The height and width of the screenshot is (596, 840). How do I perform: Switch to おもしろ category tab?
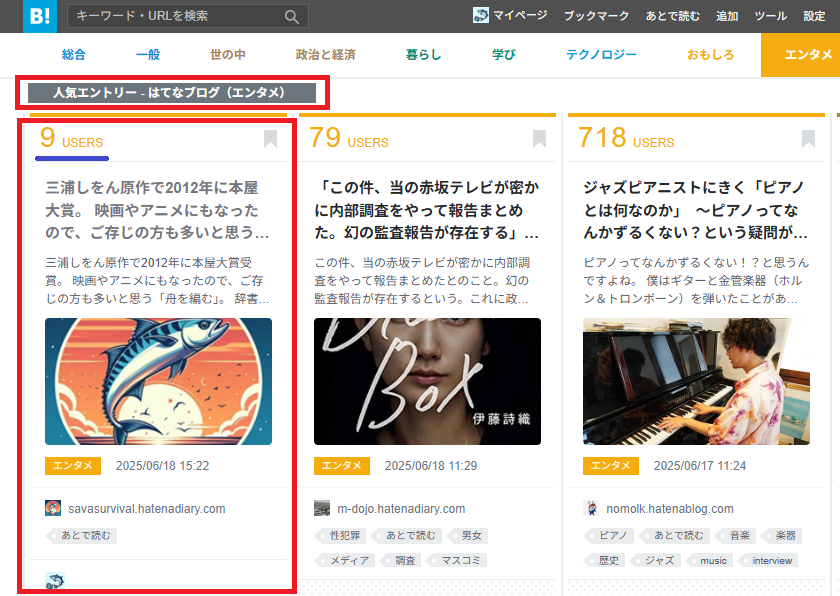click(x=710, y=55)
